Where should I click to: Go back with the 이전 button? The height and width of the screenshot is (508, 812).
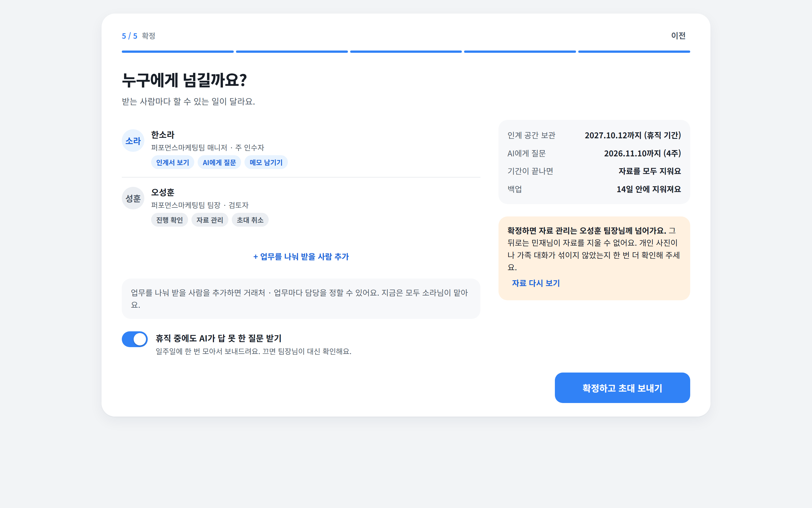click(678, 36)
